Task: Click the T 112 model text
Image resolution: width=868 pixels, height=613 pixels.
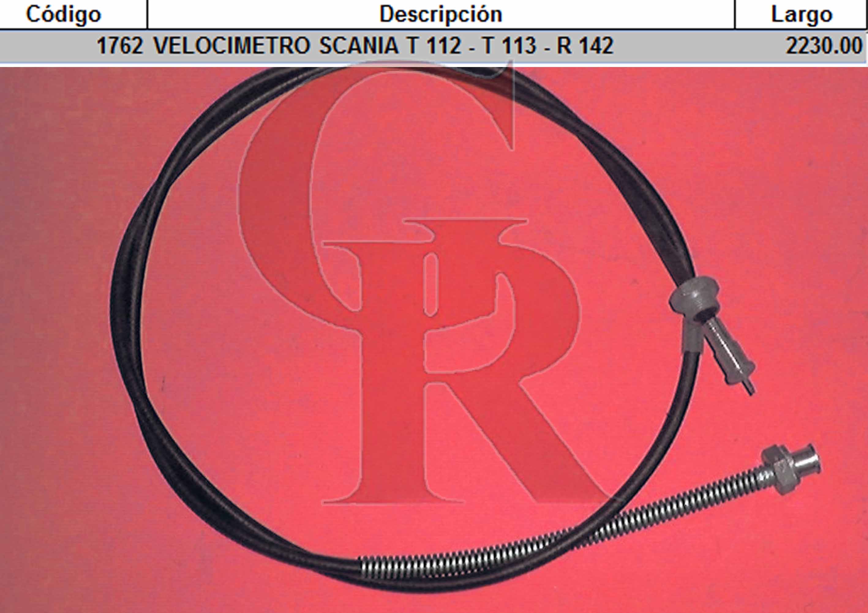Action: click(434, 46)
